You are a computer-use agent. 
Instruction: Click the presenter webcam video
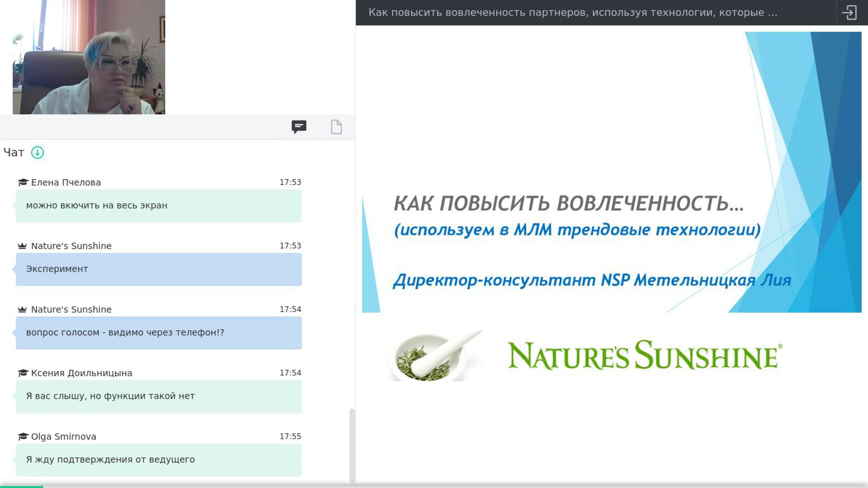[x=89, y=57]
